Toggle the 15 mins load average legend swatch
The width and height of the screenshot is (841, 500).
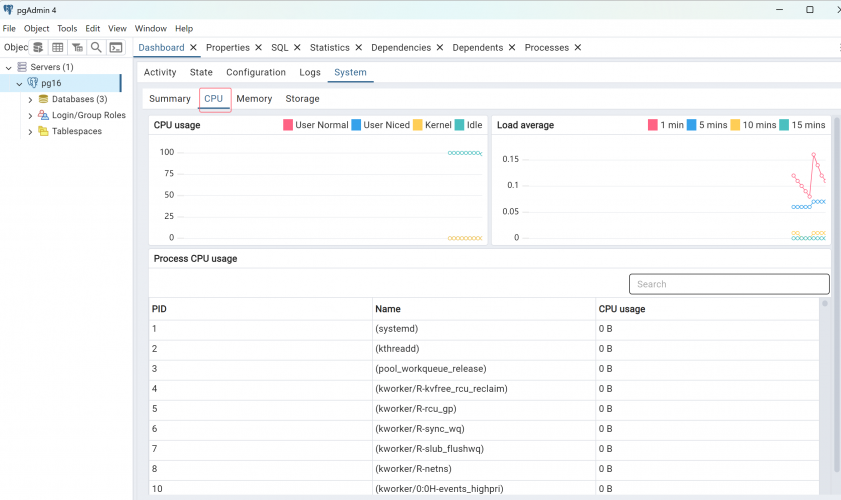point(784,125)
